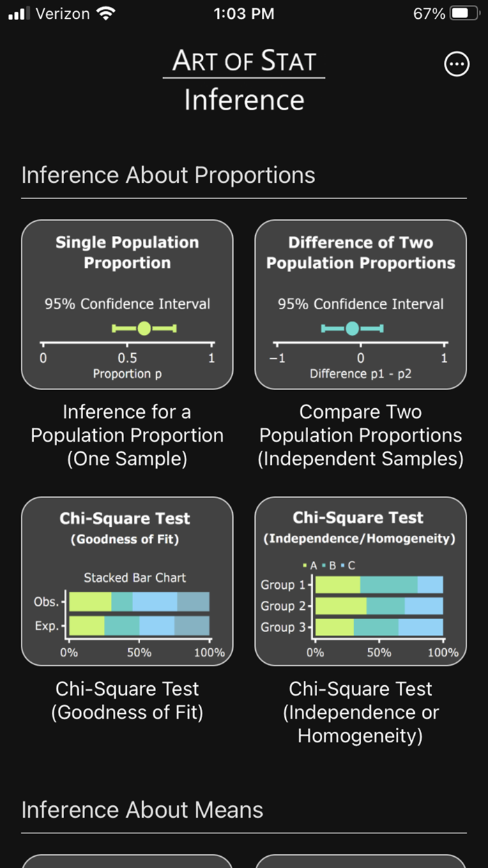Tap the 'Chi-Square Test (Goodness of Fit)' label
488x868 pixels.
pyautogui.click(x=127, y=701)
